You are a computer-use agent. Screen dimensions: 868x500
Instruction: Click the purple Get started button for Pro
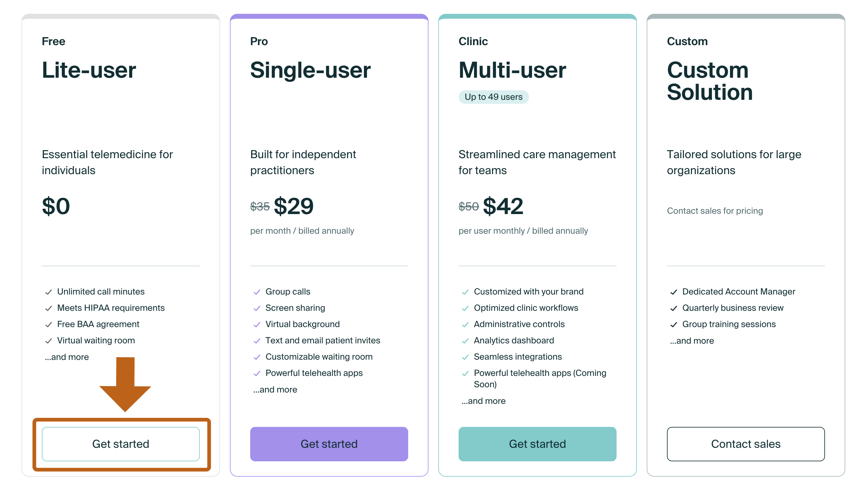329,444
